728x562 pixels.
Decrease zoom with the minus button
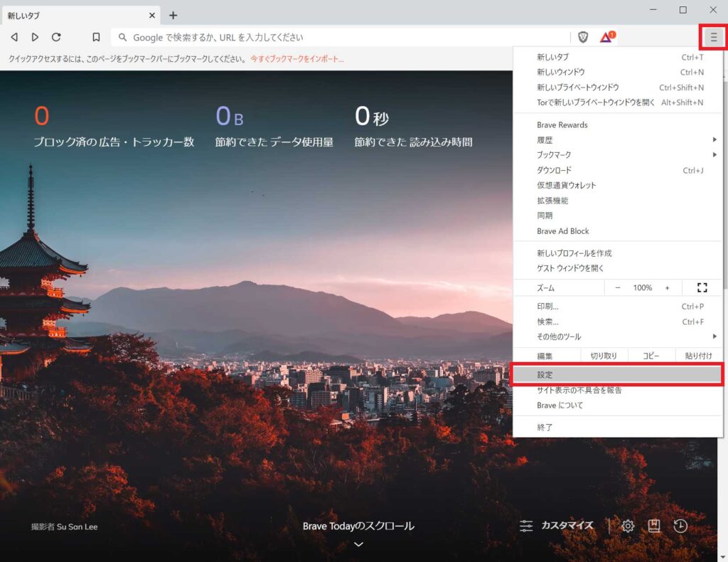pyautogui.click(x=617, y=287)
